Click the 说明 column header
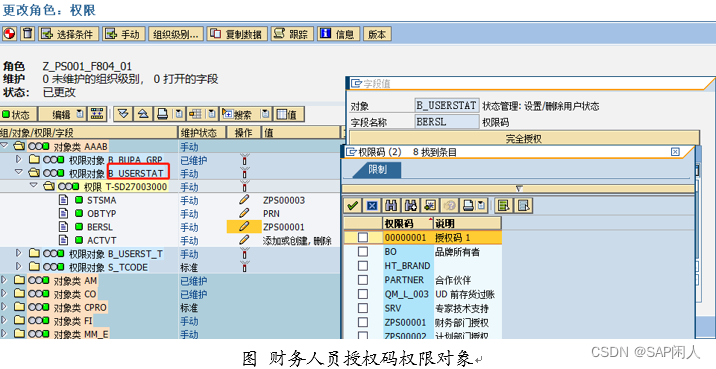Viewport: 716px width, 369px height. (x=467, y=223)
